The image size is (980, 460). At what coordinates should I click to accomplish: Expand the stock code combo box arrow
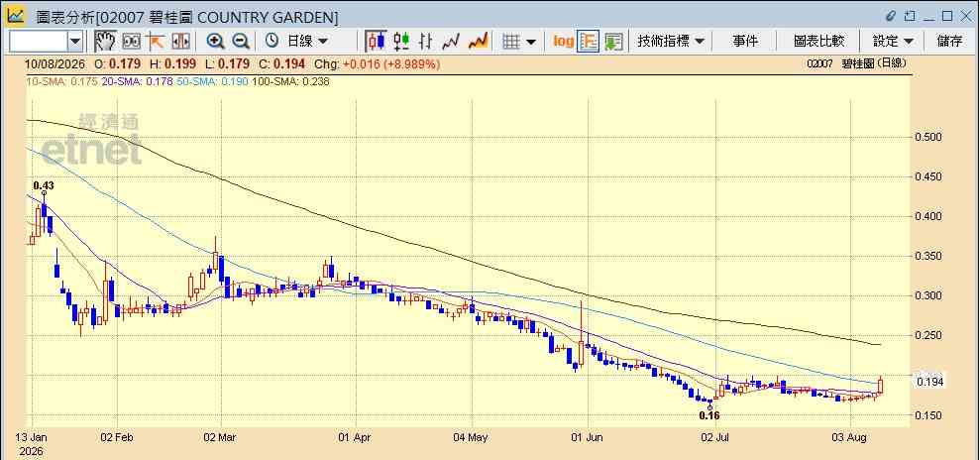pyautogui.click(x=75, y=42)
